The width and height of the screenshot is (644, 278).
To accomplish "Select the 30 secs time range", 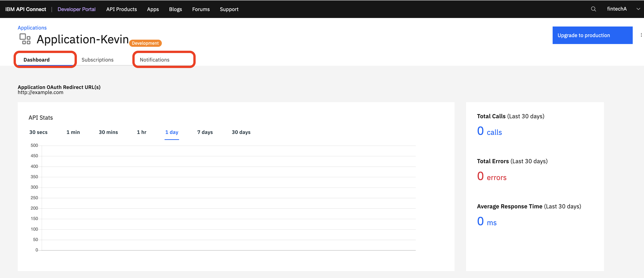I will coord(38,132).
